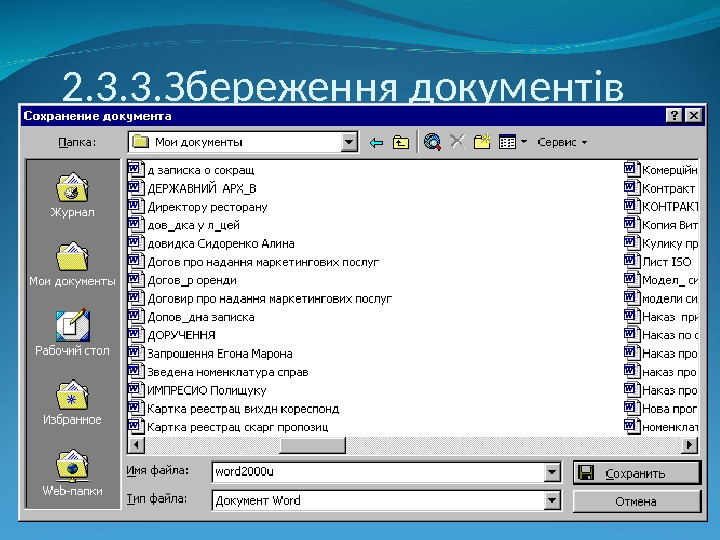
Task: Close the Сохранение документа dialog
Action: click(x=694, y=115)
